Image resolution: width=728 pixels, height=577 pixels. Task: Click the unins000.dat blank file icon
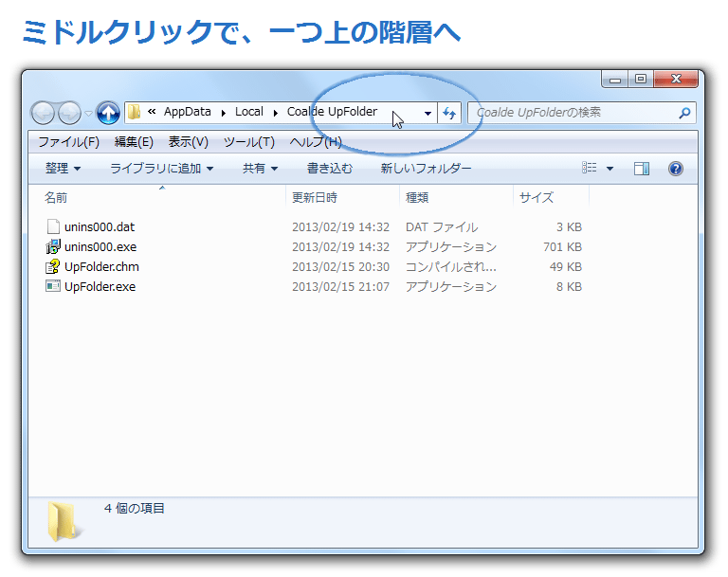coord(53,226)
